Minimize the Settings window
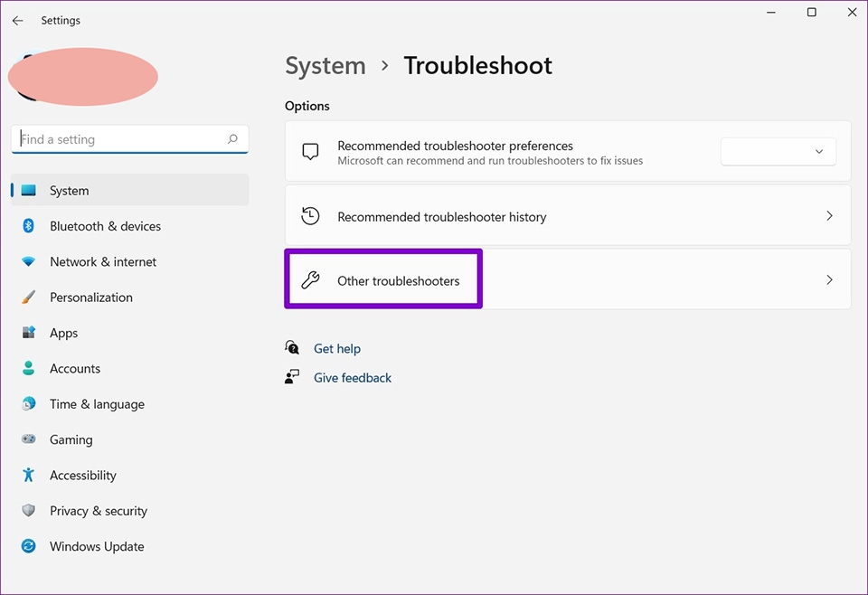This screenshot has height=595, width=868. [x=771, y=12]
